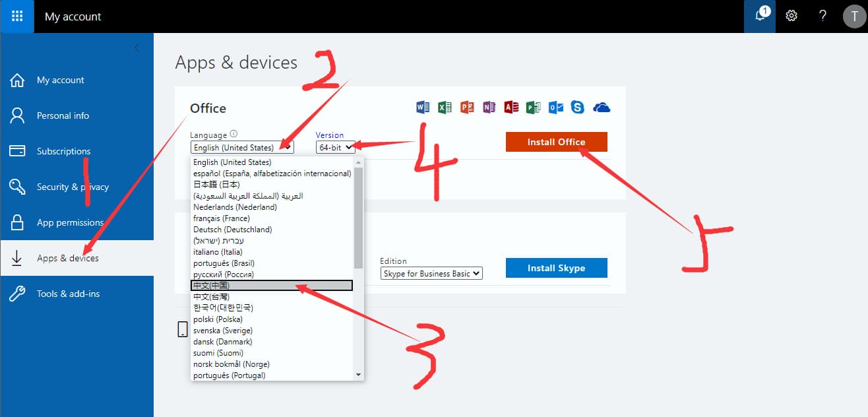Choose français (France) from language list
The height and width of the screenshot is (417, 868).
pos(272,218)
